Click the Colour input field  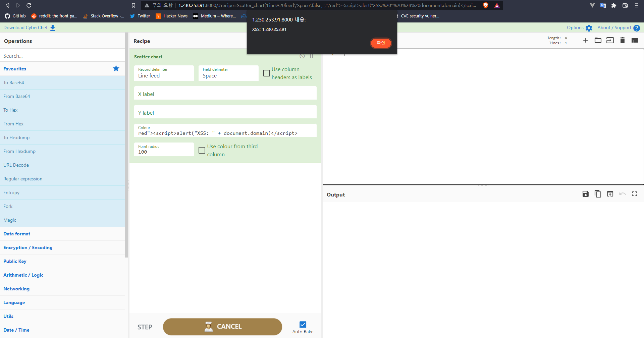tap(225, 130)
